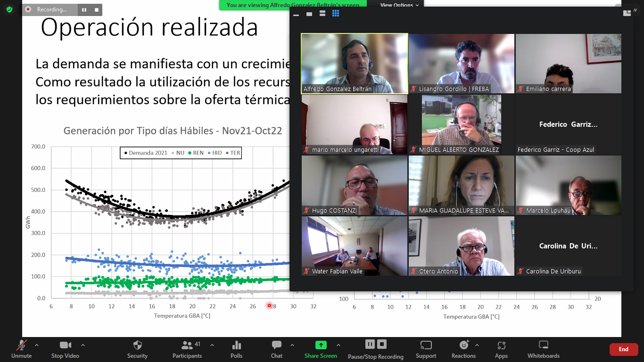Open the Participants list
The image size is (644, 362).
(x=187, y=349)
